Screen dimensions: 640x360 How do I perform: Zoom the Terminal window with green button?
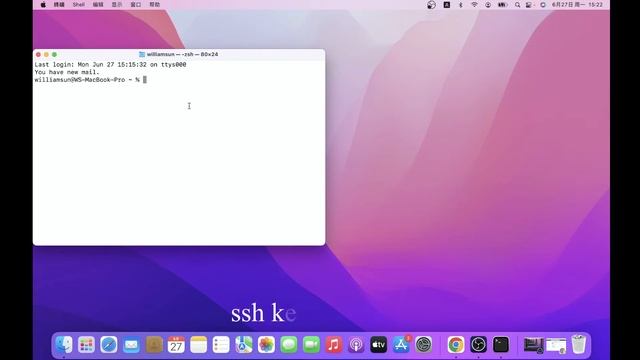pos(54,54)
